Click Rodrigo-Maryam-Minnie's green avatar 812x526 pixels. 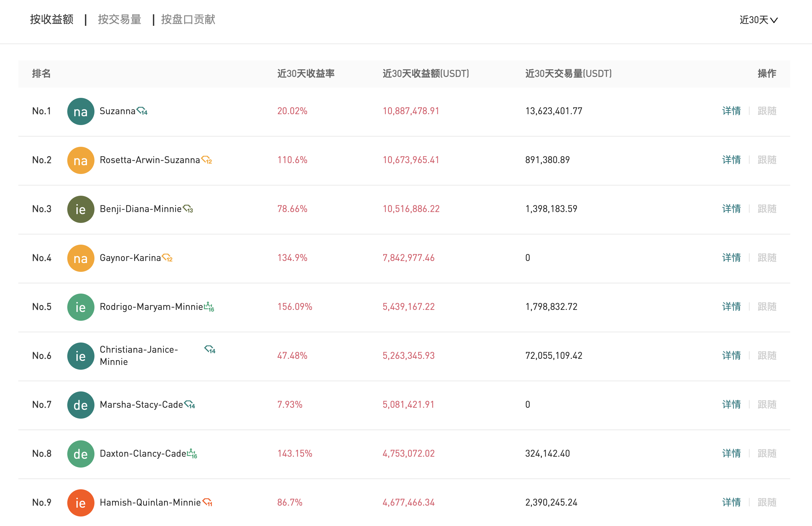[x=81, y=307]
